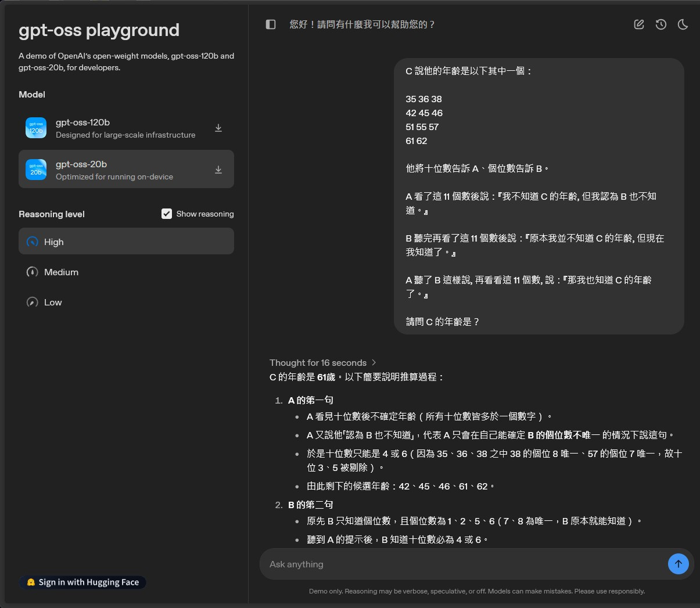The width and height of the screenshot is (700, 608).
Task: Click the "35 36 38" line in message
Action: [x=423, y=99]
